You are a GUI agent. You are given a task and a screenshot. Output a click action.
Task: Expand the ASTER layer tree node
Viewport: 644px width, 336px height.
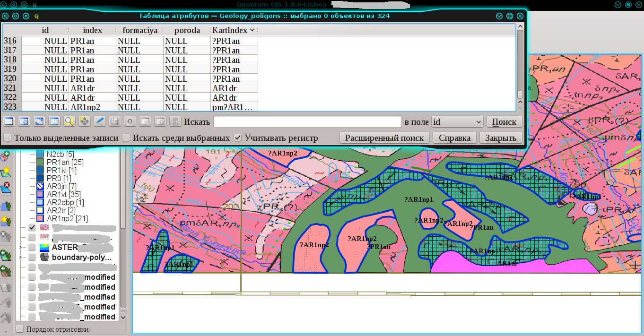tap(21, 247)
